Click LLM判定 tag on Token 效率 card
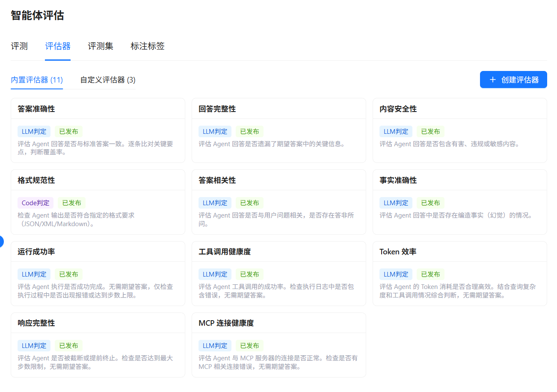This screenshot has width=557, height=392. click(396, 274)
